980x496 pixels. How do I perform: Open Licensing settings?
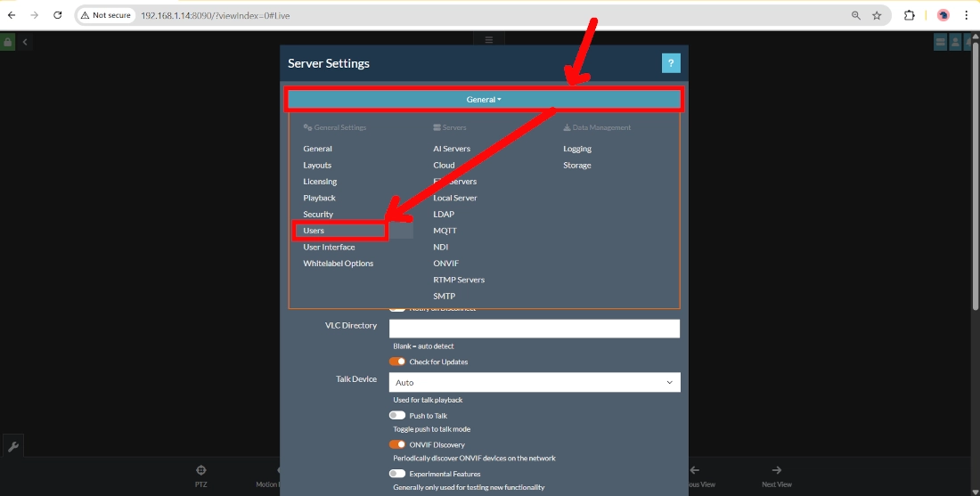320,181
